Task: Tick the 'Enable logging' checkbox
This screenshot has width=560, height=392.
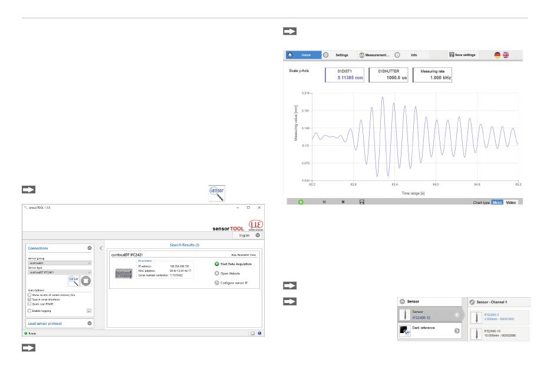Action: coord(29,311)
